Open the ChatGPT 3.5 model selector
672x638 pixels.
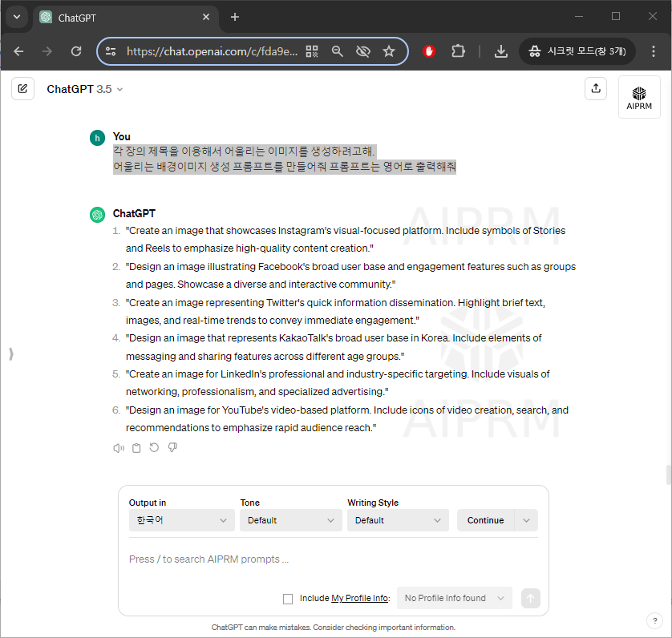tap(84, 89)
